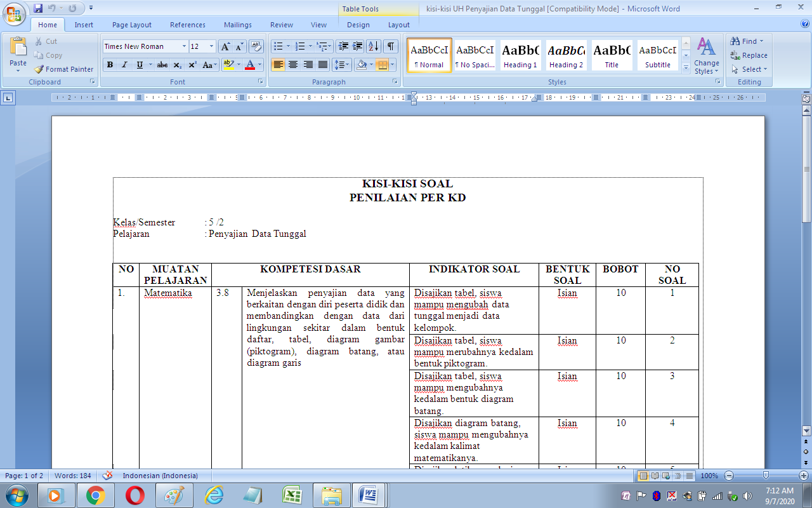Adjust the zoom slider in status bar

tap(766, 476)
